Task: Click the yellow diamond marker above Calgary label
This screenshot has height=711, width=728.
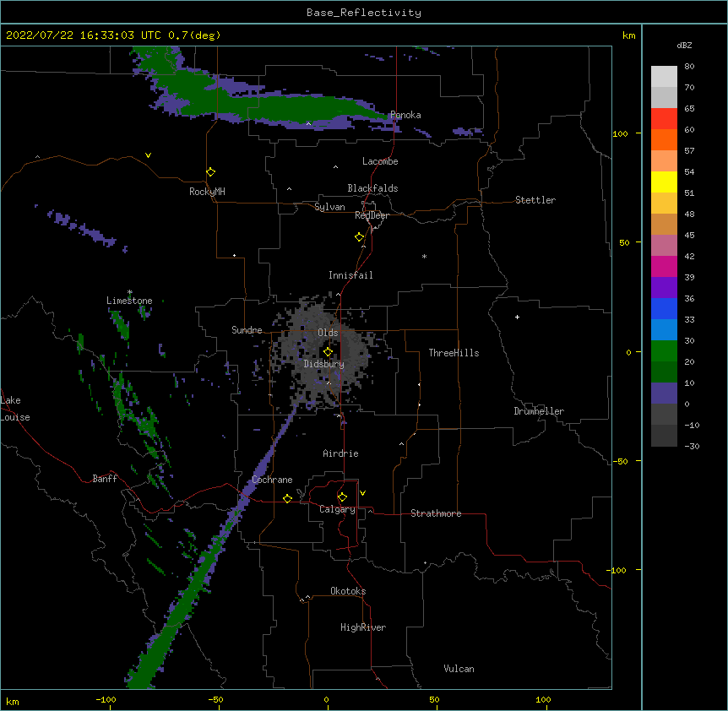Action: (342, 497)
